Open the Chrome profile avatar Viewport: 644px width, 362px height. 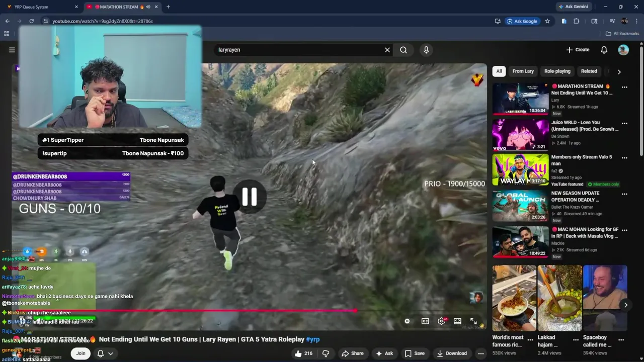tap(624, 21)
